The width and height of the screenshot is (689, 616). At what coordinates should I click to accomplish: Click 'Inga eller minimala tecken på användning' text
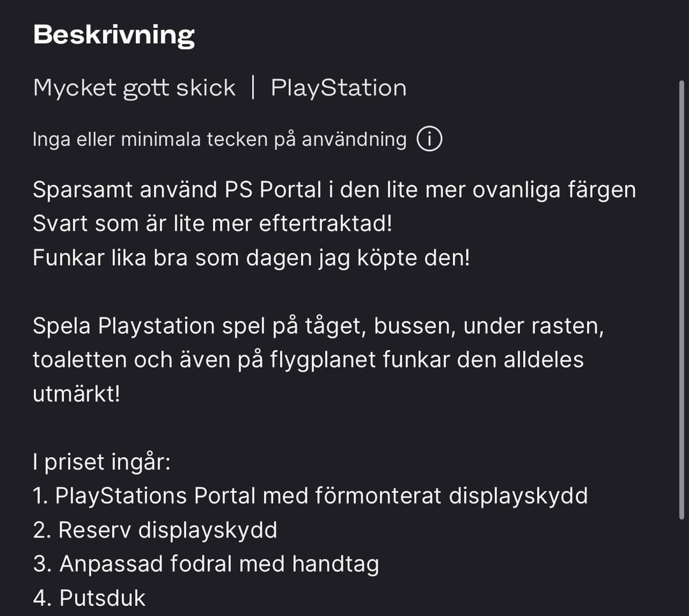(x=219, y=139)
